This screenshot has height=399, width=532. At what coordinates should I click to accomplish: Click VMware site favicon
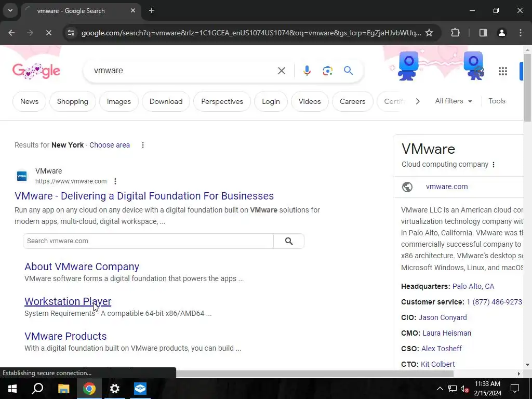(x=22, y=176)
